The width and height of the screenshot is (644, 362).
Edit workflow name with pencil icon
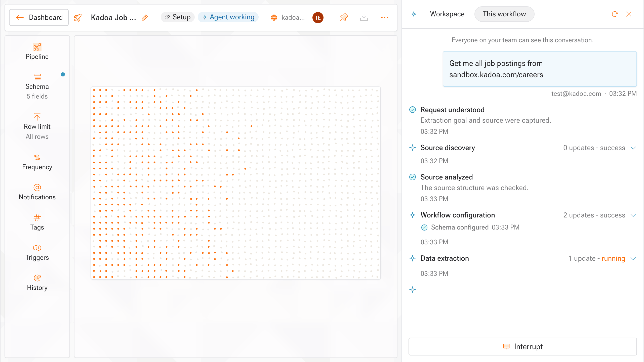[x=145, y=18]
